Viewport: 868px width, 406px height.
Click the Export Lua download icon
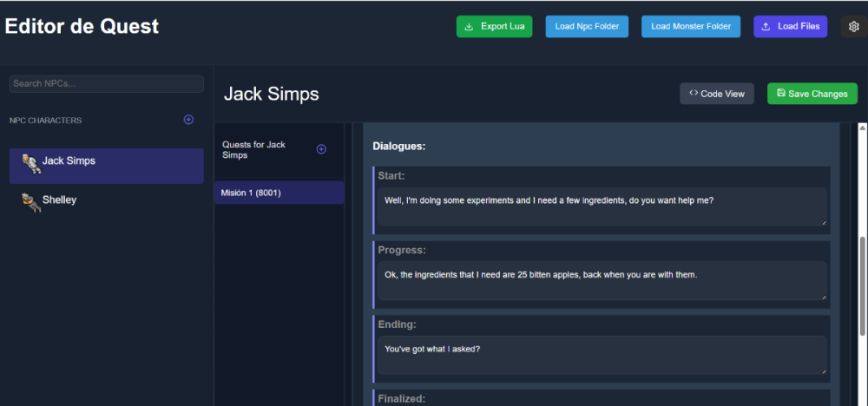pos(470,27)
